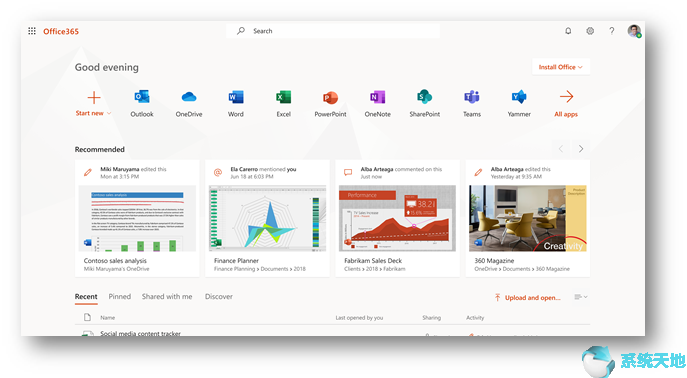Click path Clients > 2018 > Fabrikam
Viewport: 687px width, 378px height.
coord(375,269)
